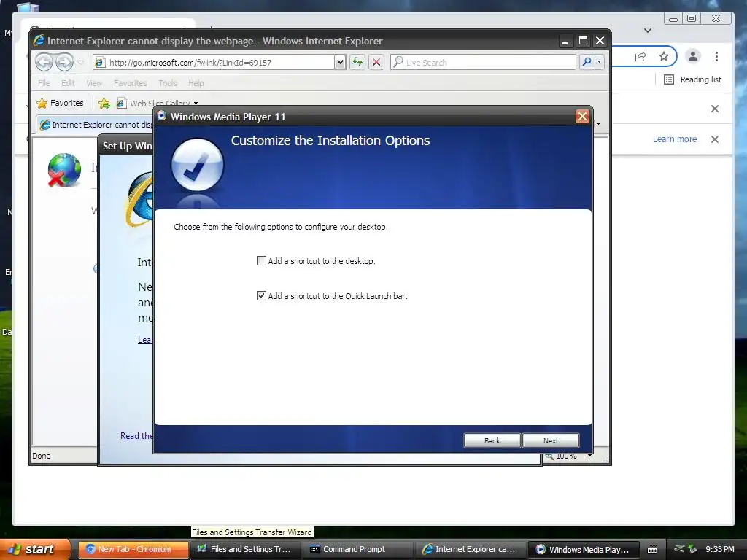The image size is (747, 560).
Task: Dismiss the Chromium infobar beside Learn more
Action: (x=715, y=139)
